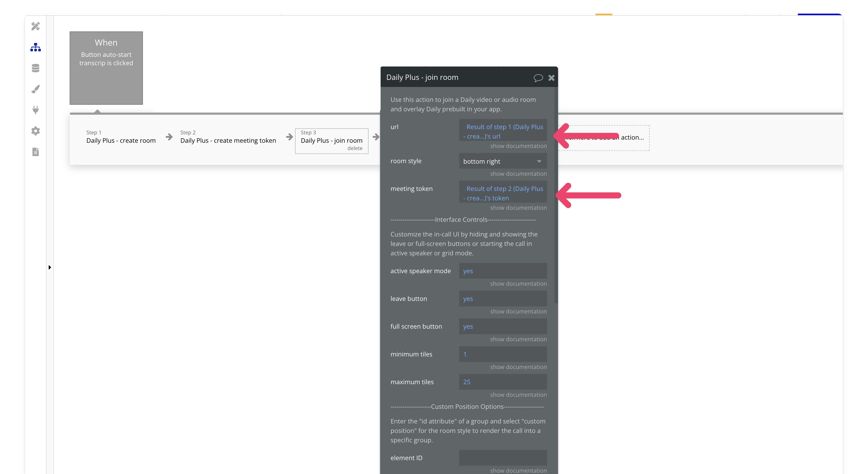
Task: Toggle the active speaker mode yes field
Action: [x=503, y=271]
